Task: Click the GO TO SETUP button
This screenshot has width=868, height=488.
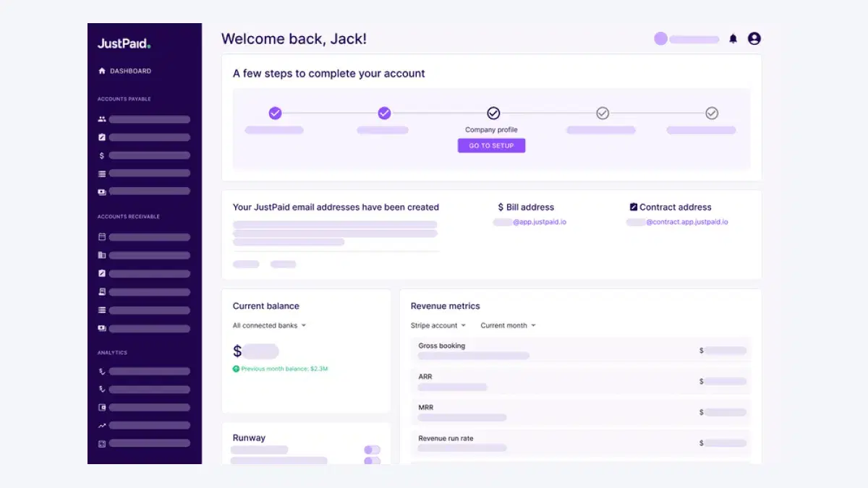Action: 491,145
